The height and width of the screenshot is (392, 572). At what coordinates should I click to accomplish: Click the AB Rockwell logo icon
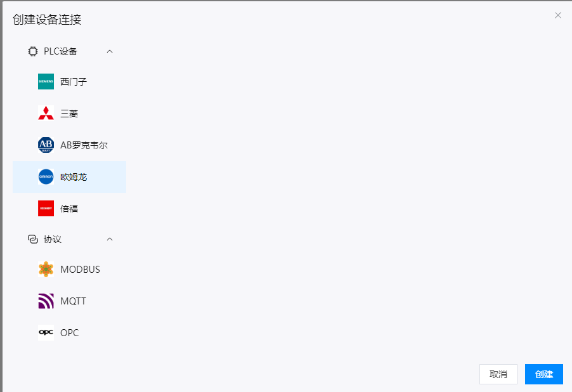tap(46, 145)
